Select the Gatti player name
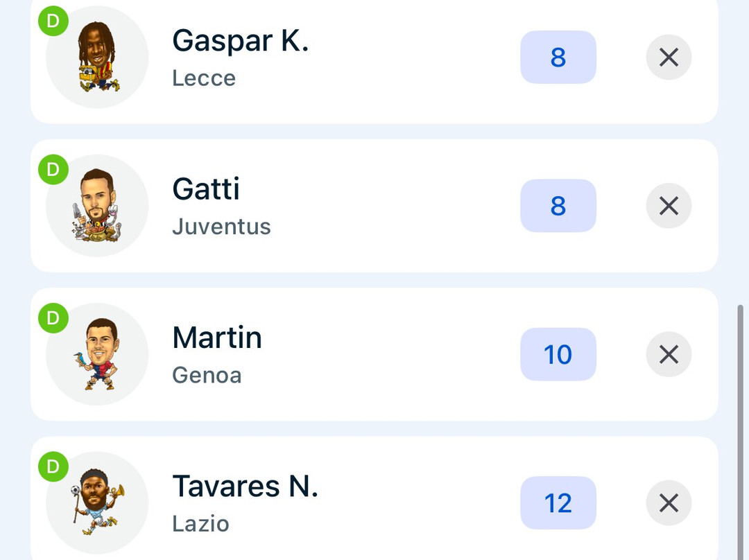This screenshot has width=749, height=560. (206, 189)
